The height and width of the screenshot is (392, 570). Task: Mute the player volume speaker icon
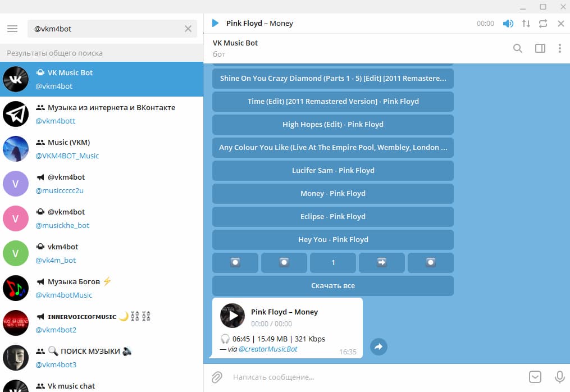(x=508, y=24)
